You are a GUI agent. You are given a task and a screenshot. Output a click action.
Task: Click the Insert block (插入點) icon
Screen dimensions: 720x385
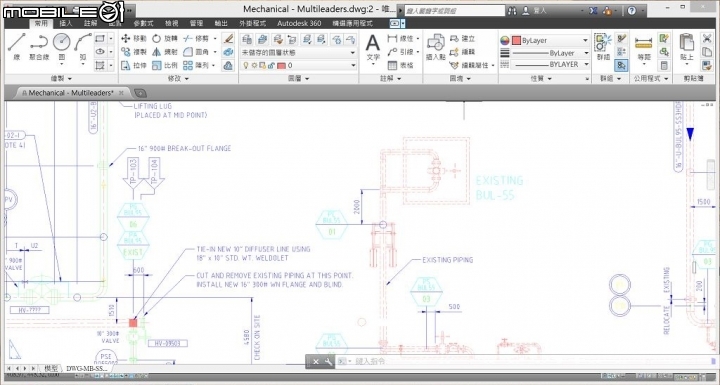click(435, 47)
